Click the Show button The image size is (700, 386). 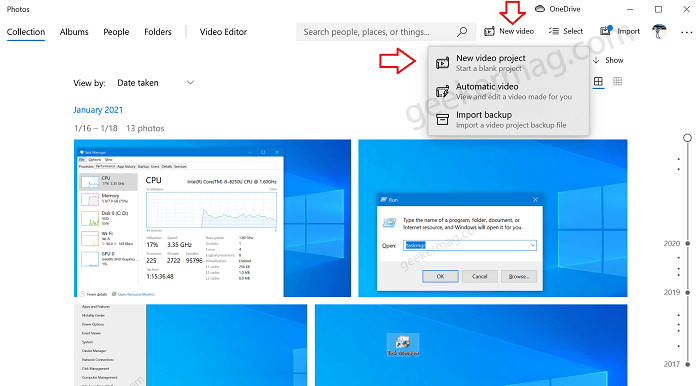click(608, 60)
